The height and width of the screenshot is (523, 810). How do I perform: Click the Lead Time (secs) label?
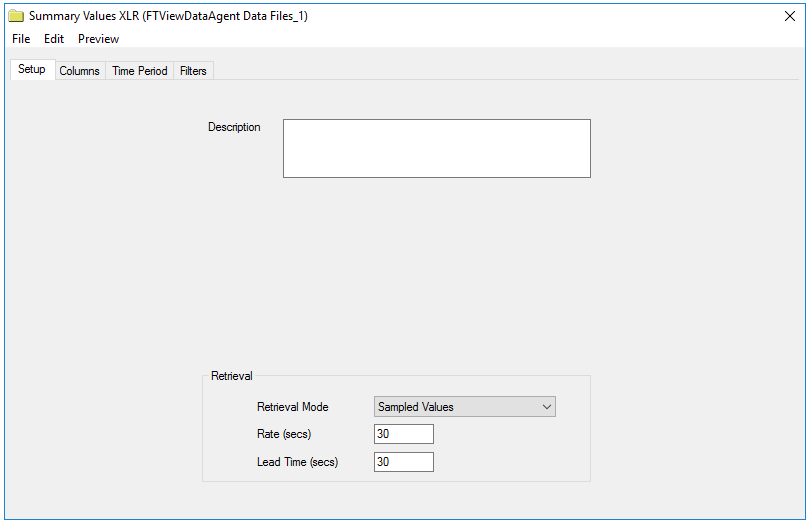tap(298, 462)
